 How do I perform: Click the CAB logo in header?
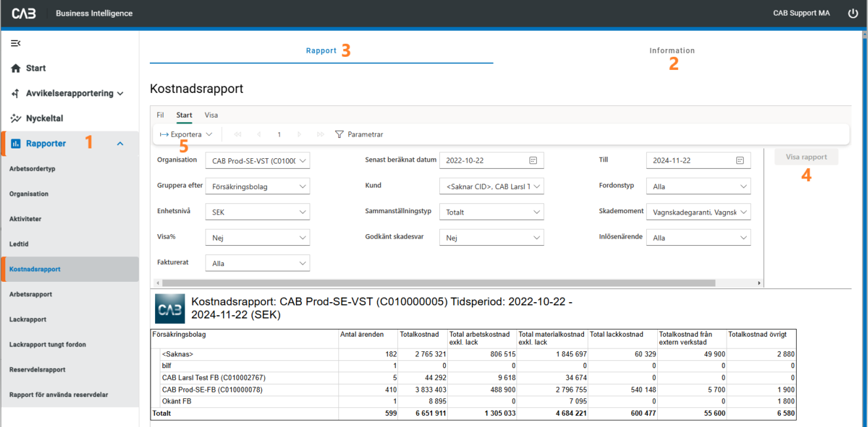click(24, 13)
